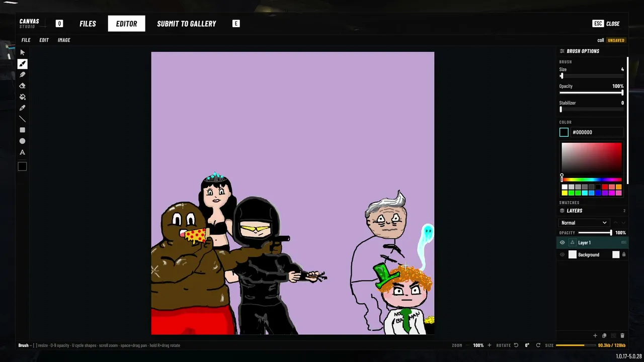Pick the paint bucket fill tool
The height and width of the screenshot is (362, 644).
[22, 97]
